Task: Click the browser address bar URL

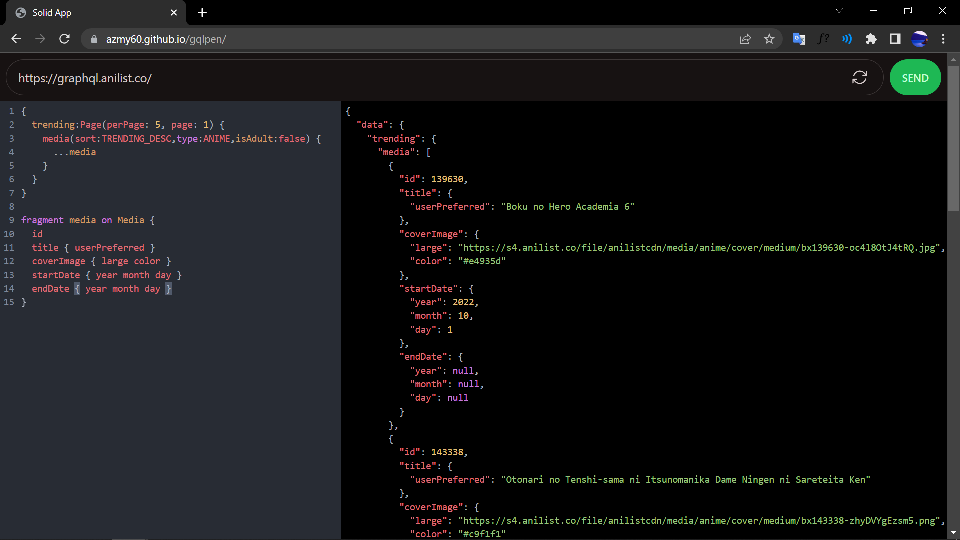Action: coord(166,39)
